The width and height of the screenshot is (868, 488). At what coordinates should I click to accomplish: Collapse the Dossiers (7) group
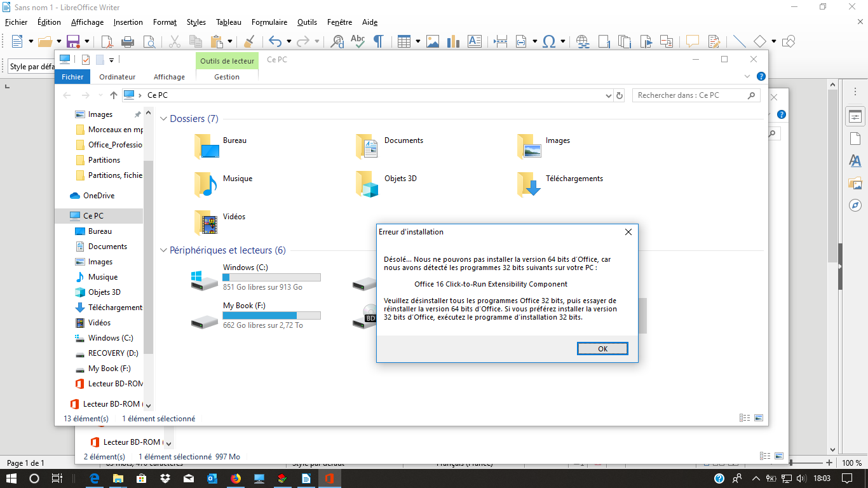click(163, 119)
